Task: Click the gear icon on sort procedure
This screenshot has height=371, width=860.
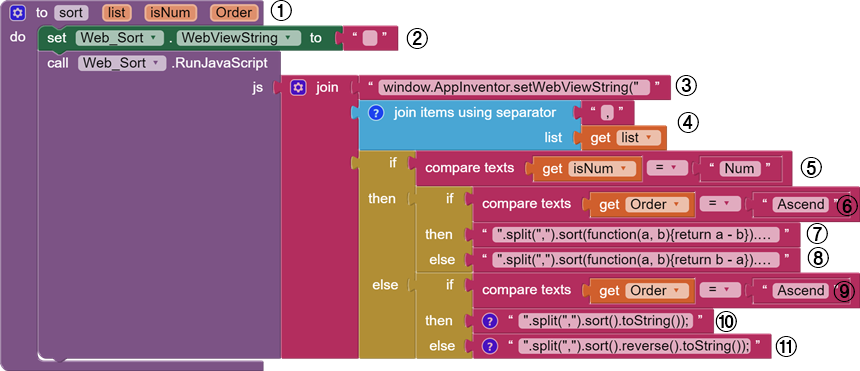Action: point(18,13)
